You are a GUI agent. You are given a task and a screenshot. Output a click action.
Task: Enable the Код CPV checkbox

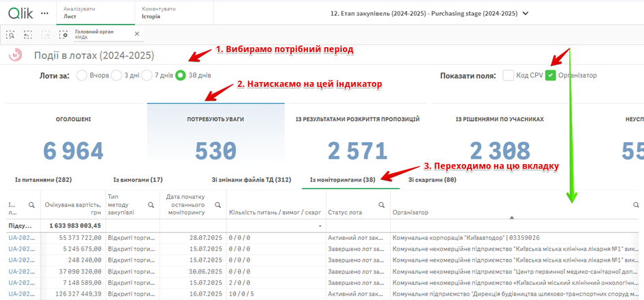(508, 75)
